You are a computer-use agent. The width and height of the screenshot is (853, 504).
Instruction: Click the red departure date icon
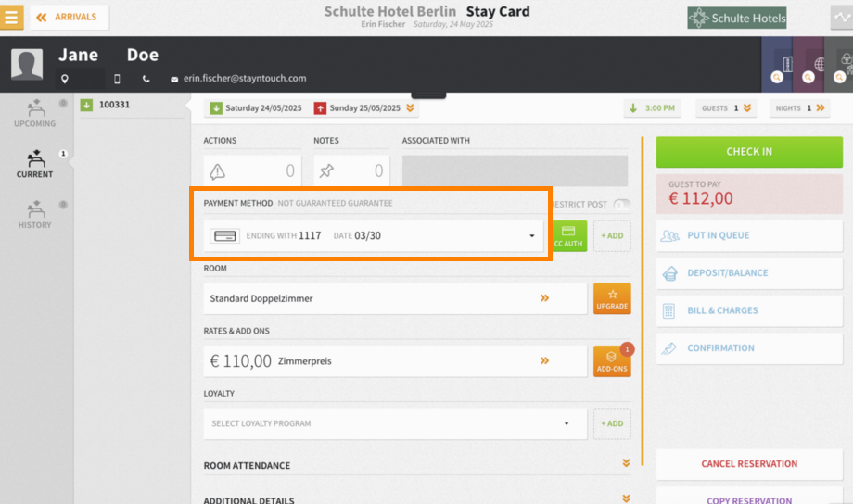(320, 108)
